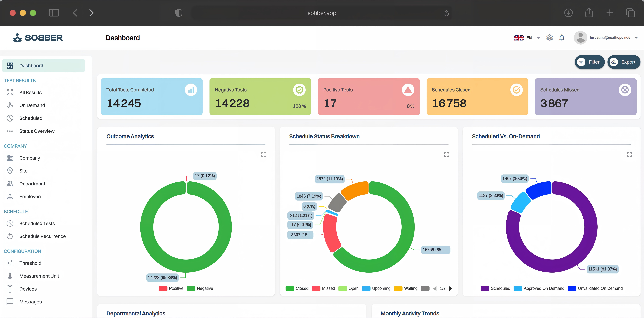Click the Schedules Closed check circle icon
This screenshot has height=318, width=644.
pos(516,90)
